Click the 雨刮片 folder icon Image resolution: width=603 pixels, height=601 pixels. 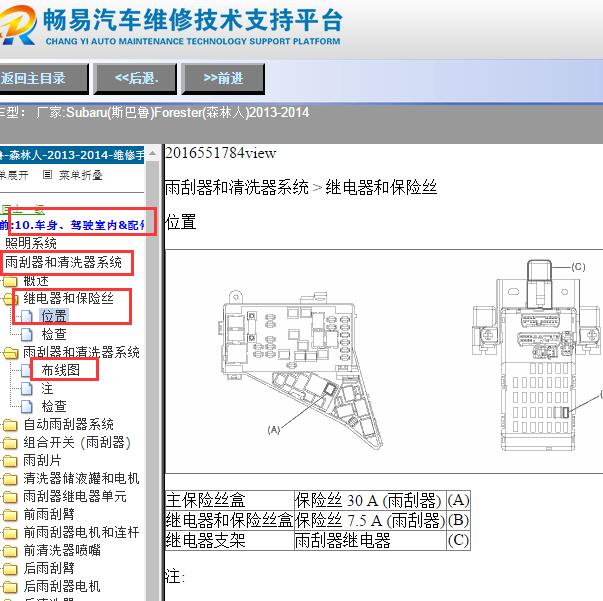coord(10,461)
